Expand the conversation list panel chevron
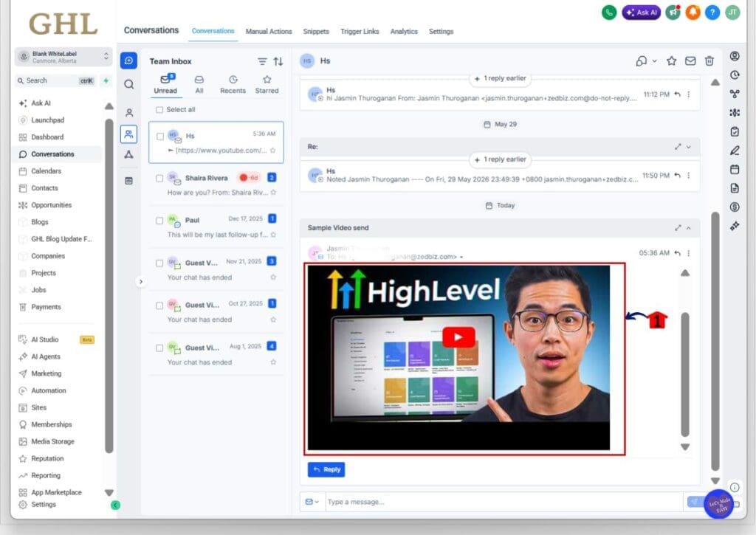 (141, 281)
